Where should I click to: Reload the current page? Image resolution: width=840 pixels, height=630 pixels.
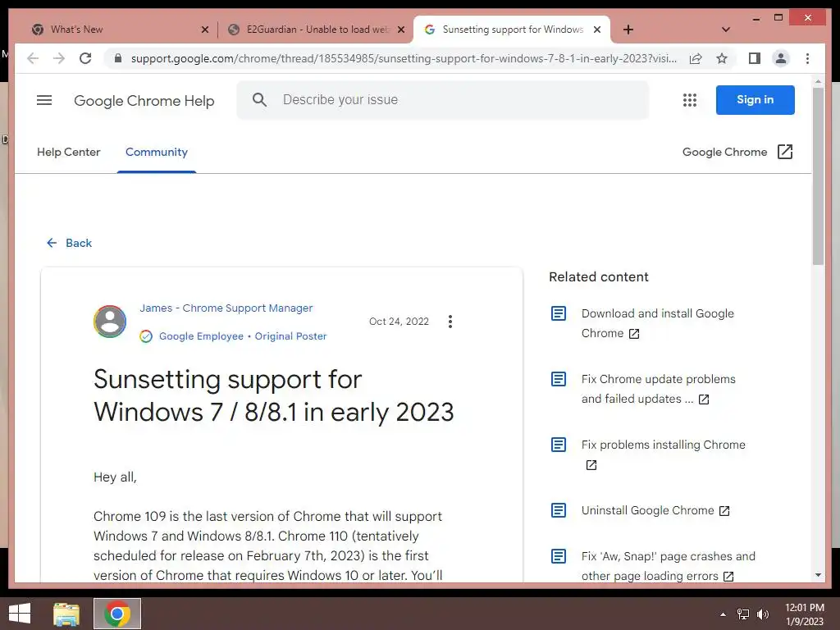pyautogui.click(x=85, y=58)
